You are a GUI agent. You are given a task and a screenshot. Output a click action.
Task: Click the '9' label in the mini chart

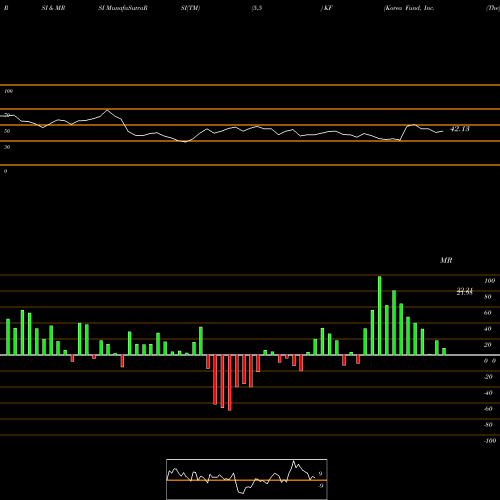[320, 474]
